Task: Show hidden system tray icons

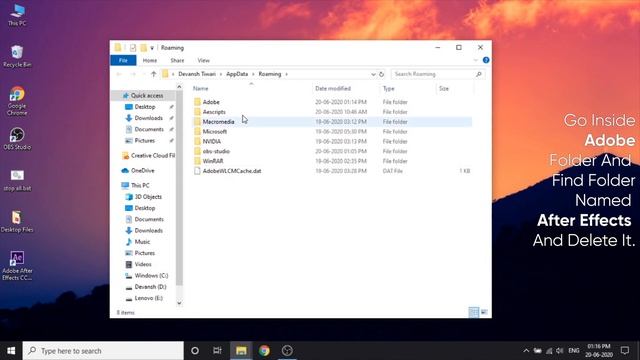Action: coord(526,351)
